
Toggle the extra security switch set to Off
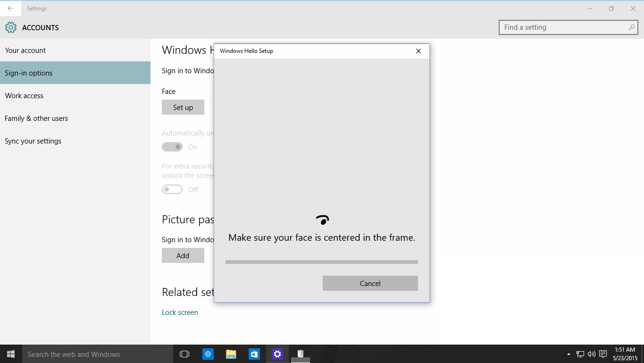[x=172, y=189]
